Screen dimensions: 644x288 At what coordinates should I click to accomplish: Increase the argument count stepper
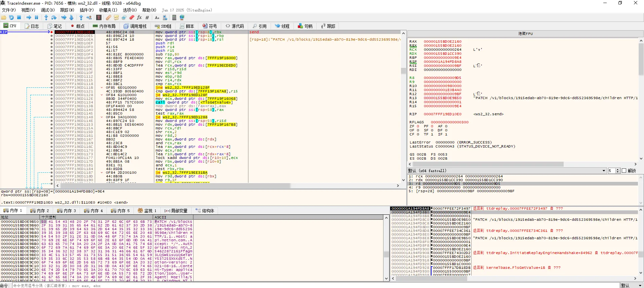click(617, 170)
